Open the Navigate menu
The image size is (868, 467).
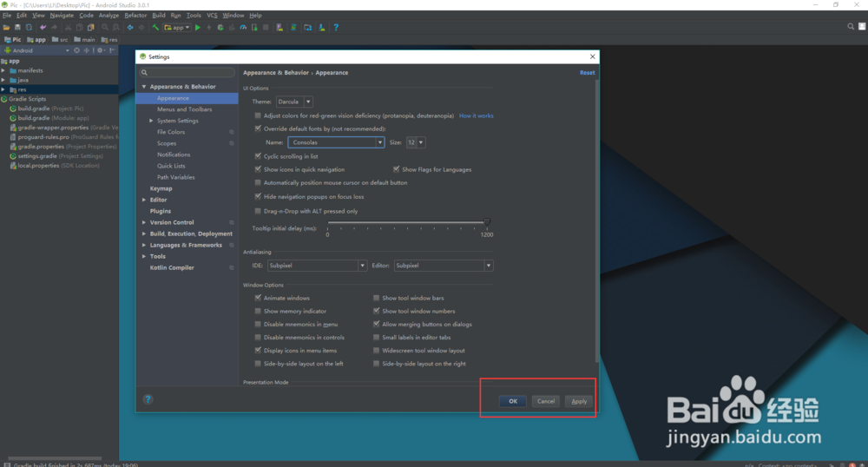pos(62,16)
